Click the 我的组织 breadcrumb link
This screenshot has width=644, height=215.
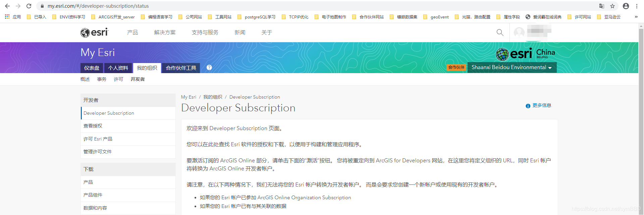(213, 97)
